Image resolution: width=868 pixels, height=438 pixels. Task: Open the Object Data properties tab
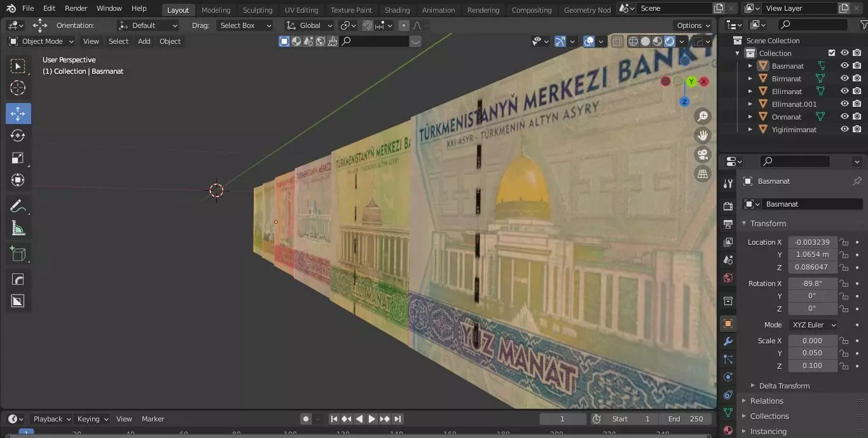[x=728, y=413]
